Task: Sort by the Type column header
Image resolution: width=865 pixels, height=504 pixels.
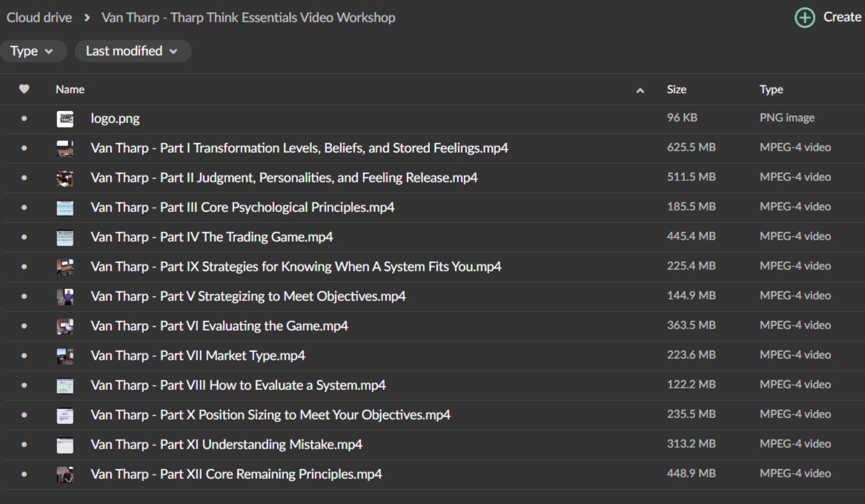Action: (771, 90)
